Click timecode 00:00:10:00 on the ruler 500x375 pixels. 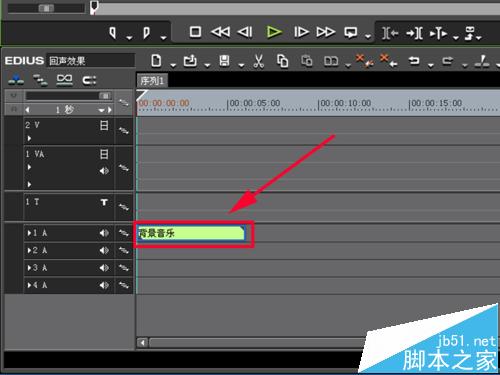click(346, 103)
